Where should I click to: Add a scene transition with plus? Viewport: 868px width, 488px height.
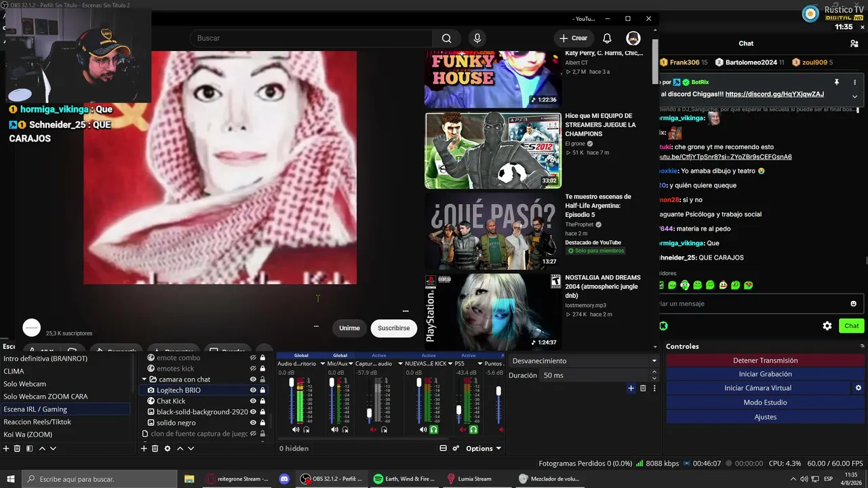point(631,388)
